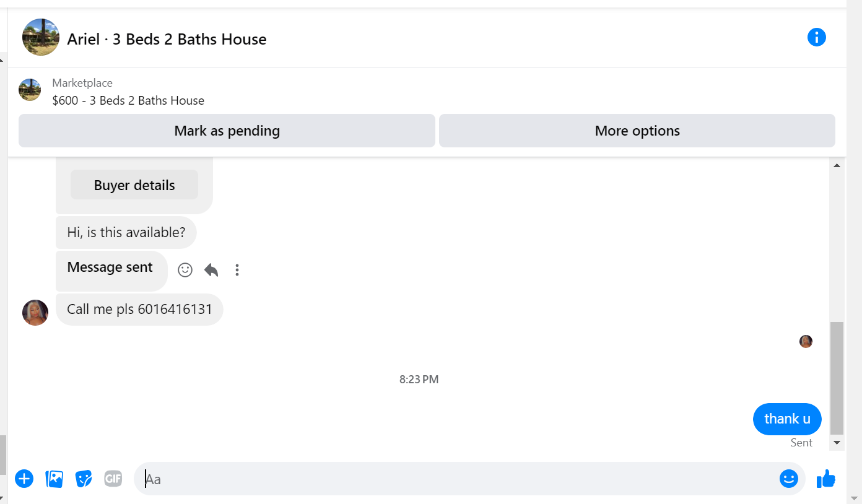
Task: Open the sticker picker icon
Action: point(84,479)
